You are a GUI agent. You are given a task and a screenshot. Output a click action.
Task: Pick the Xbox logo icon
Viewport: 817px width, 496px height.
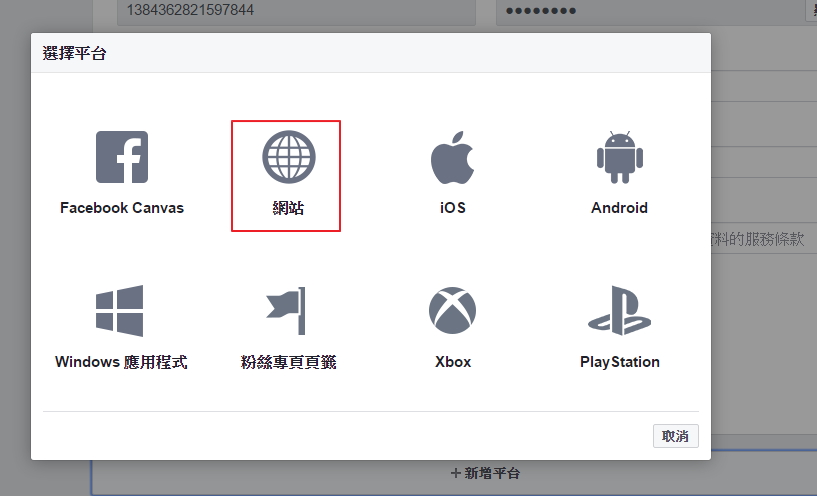(452, 311)
